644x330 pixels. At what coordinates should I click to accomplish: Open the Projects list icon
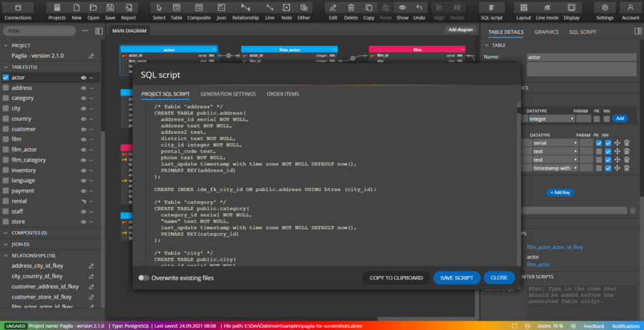(x=57, y=11)
